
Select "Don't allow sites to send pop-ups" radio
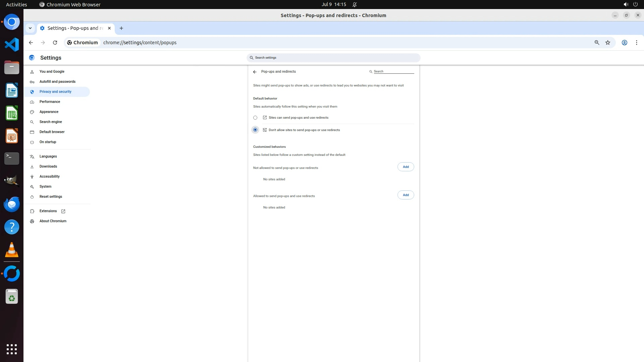point(255,130)
